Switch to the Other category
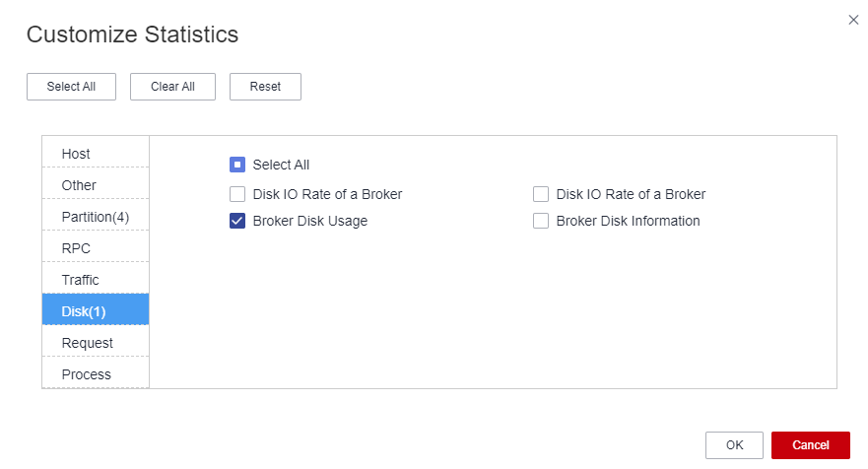 click(x=96, y=183)
